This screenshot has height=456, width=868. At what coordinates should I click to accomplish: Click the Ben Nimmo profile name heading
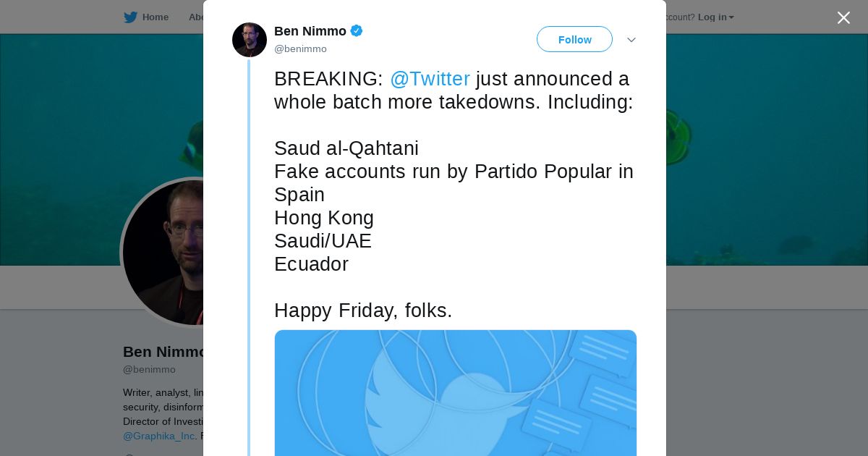(165, 352)
